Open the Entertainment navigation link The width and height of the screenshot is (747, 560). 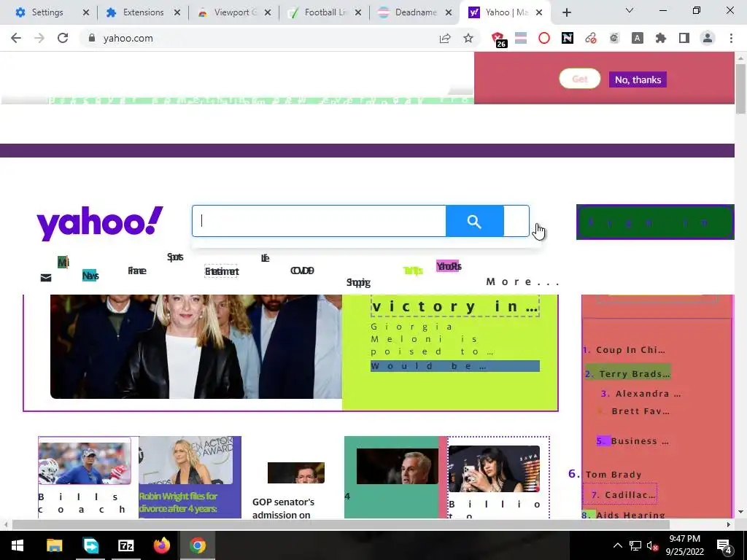coord(222,271)
